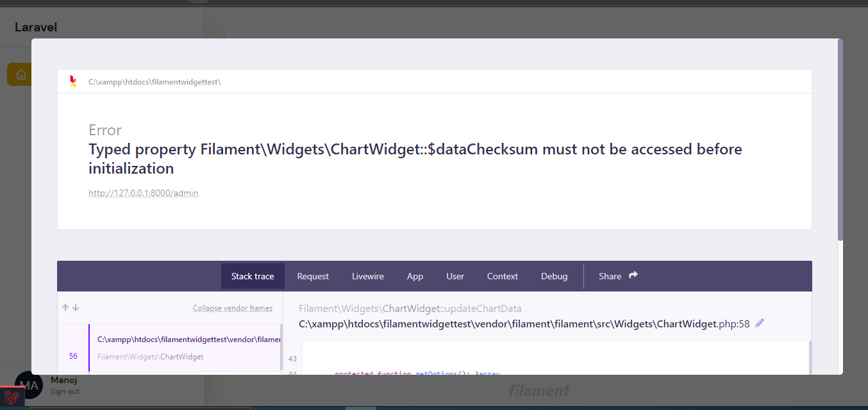Switch to the Request tab
Image resolution: width=868 pixels, height=410 pixels.
point(313,276)
